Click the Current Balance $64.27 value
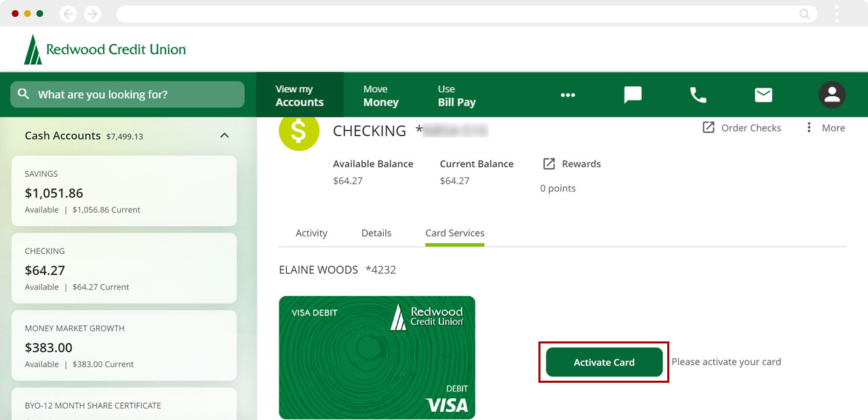 coord(454,181)
